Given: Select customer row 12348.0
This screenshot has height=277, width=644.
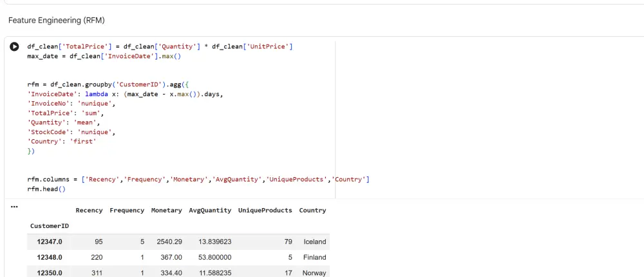Looking at the screenshot, I should click(178, 257).
